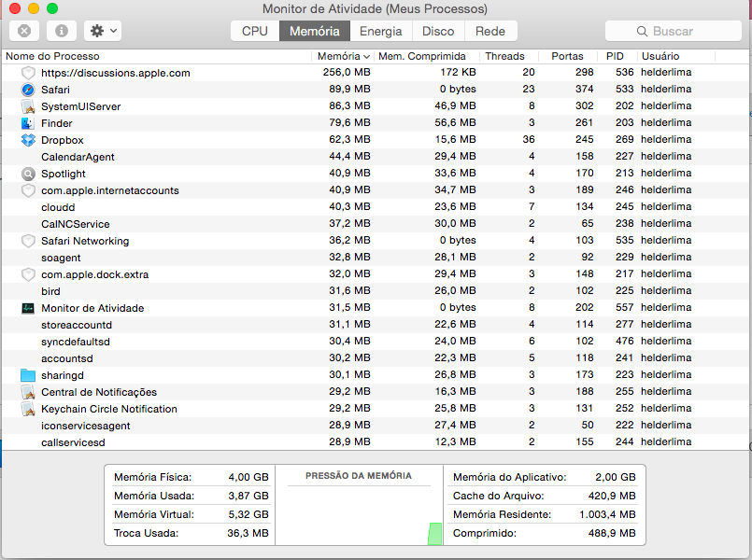Switch to the Energia tab

[381, 31]
